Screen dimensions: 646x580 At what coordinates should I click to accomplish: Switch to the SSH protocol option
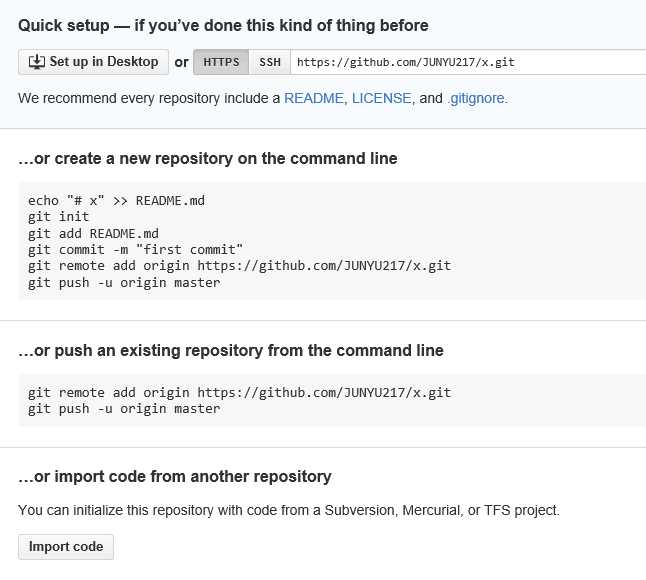pyautogui.click(x=270, y=62)
